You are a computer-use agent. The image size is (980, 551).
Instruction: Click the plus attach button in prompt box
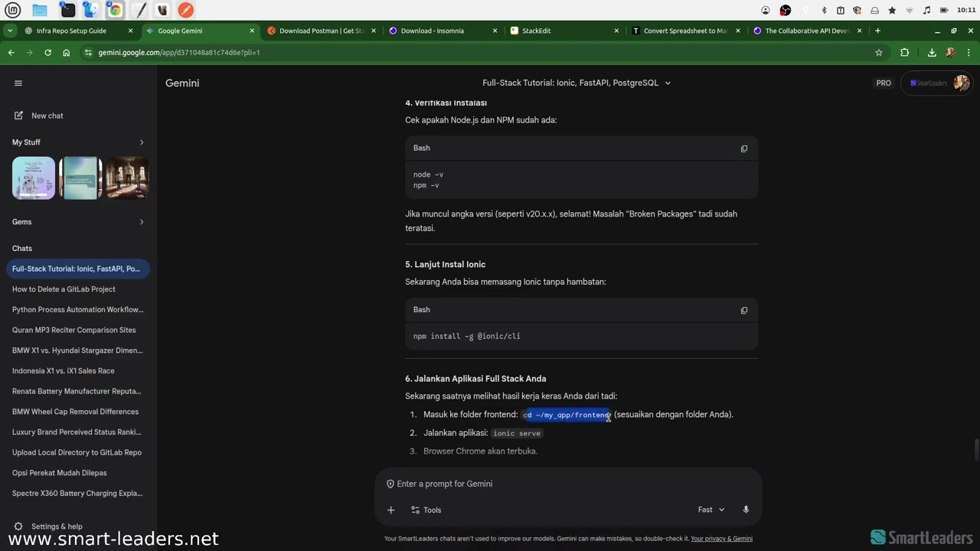(x=390, y=510)
